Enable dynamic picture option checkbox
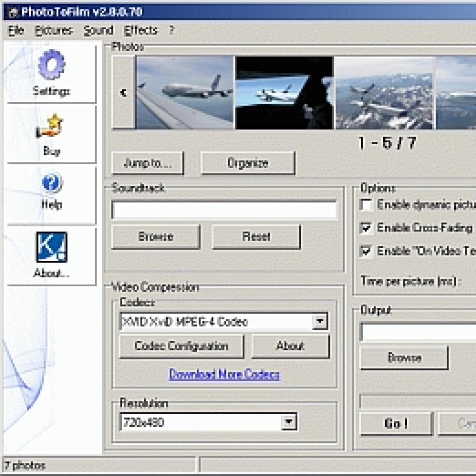This screenshot has width=476, height=476. tap(366, 205)
